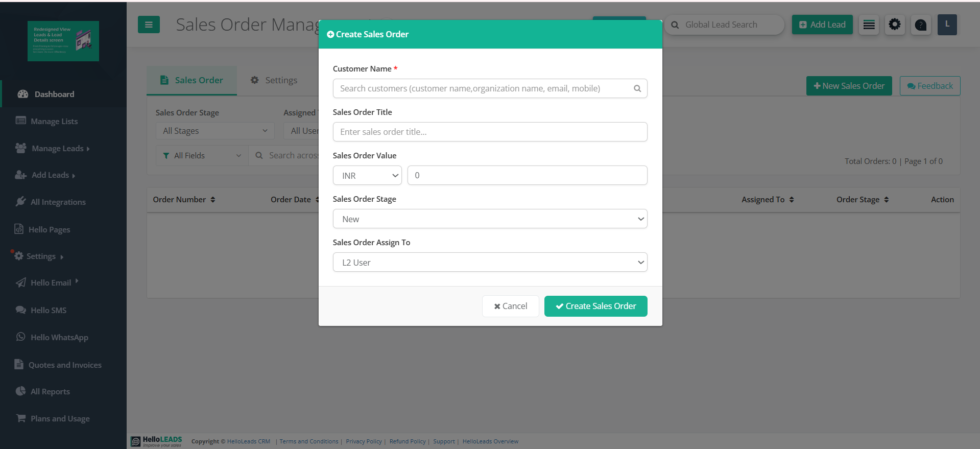Open the Support footer link
The height and width of the screenshot is (449, 980).
(444, 441)
